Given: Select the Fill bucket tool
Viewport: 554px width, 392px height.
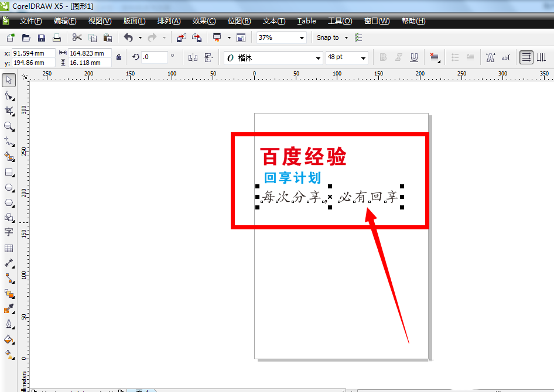Looking at the screenshot, I should point(9,339).
